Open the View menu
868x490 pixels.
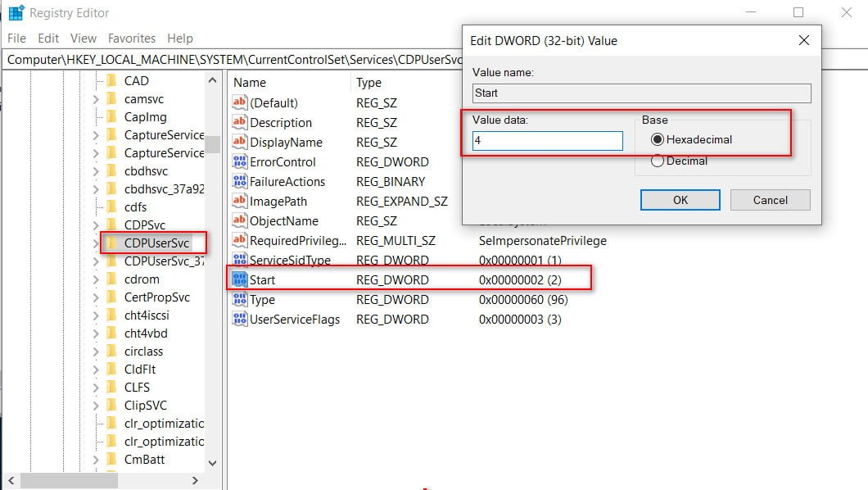click(x=83, y=39)
